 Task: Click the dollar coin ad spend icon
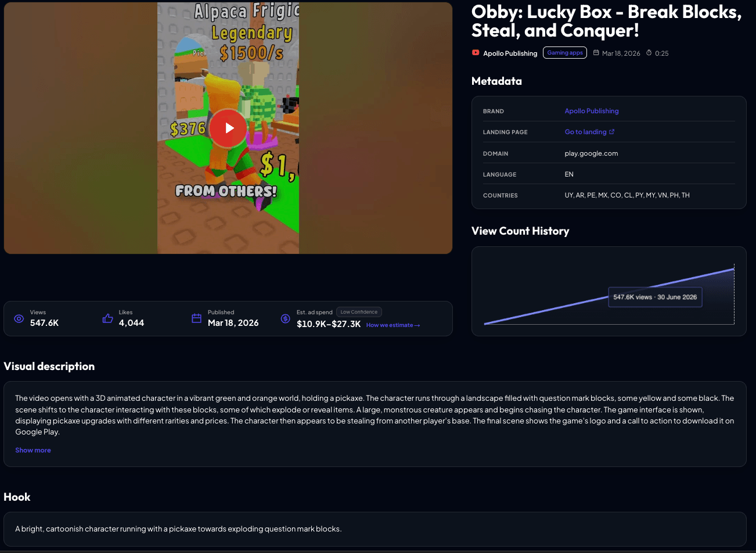285,318
